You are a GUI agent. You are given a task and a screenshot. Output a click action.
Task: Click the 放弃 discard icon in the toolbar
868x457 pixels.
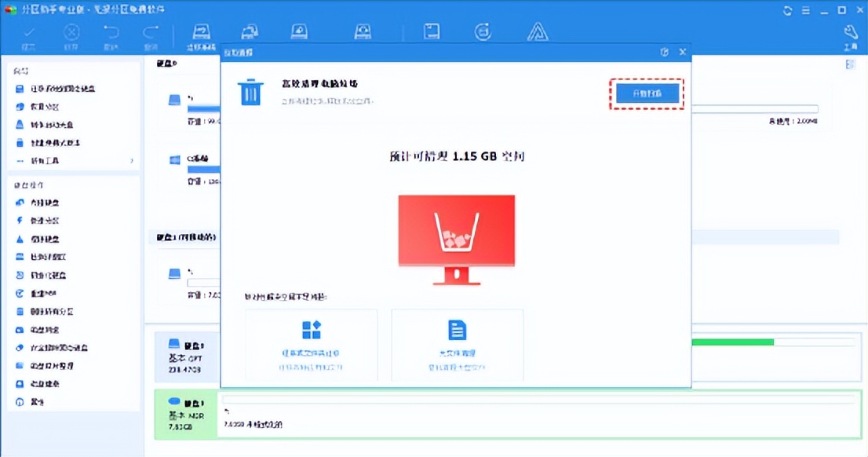[x=71, y=33]
